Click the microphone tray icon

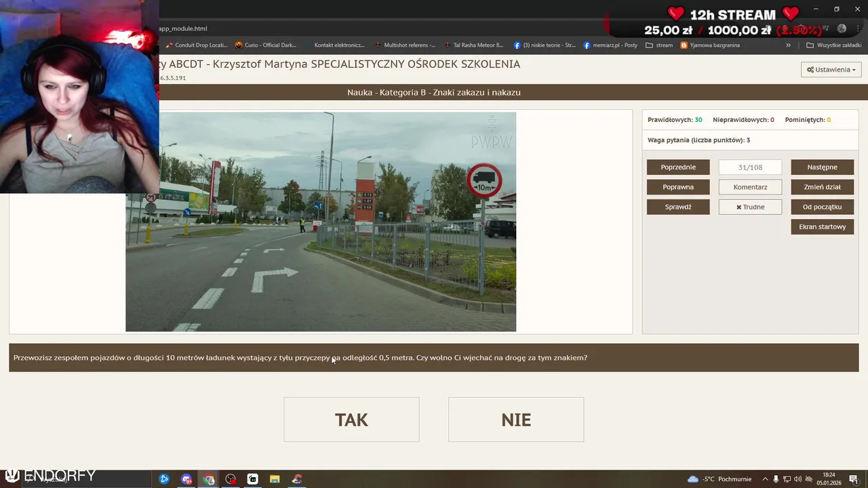tap(776, 479)
